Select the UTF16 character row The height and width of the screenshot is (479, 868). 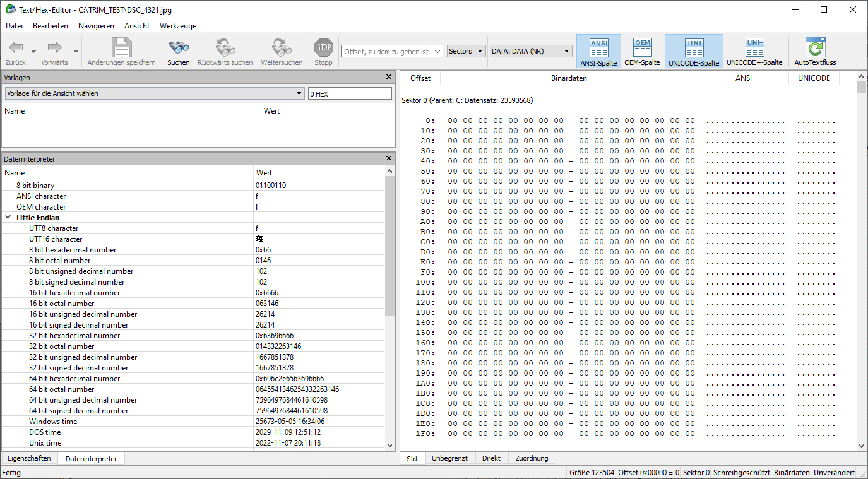tap(193, 239)
